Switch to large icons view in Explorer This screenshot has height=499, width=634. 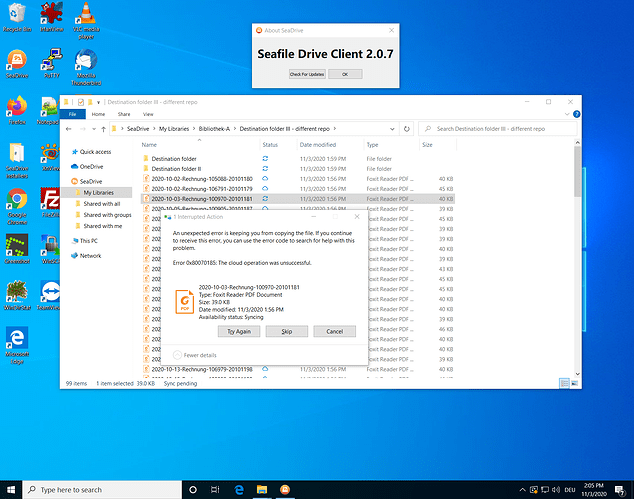tap(574, 383)
